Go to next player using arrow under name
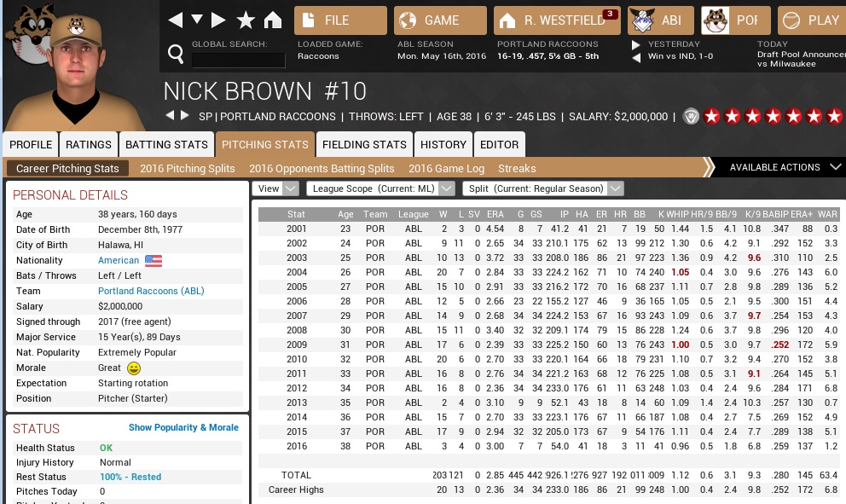 point(185,116)
